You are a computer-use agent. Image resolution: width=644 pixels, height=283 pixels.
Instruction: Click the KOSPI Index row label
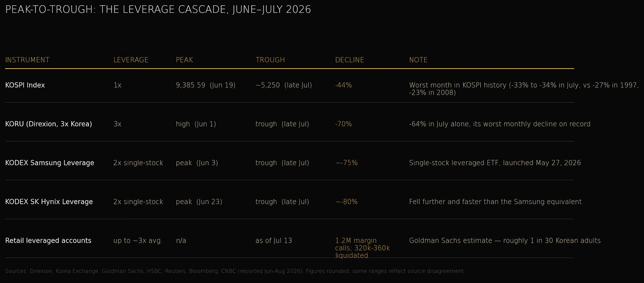click(25, 85)
